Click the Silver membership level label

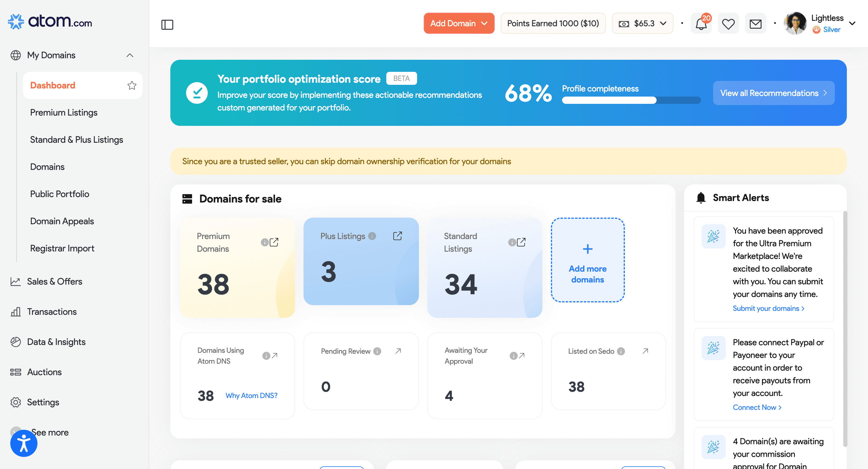pyautogui.click(x=832, y=30)
